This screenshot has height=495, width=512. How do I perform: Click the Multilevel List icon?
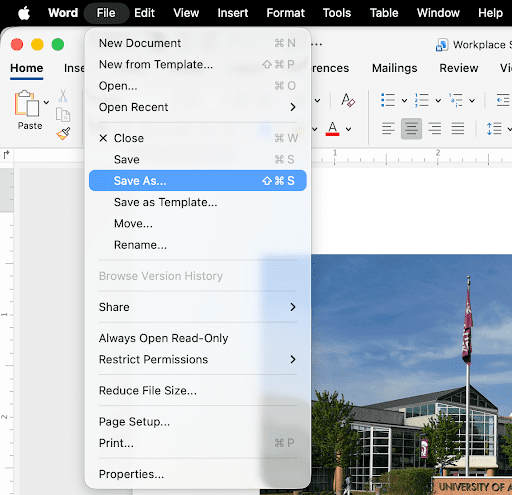click(456, 100)
